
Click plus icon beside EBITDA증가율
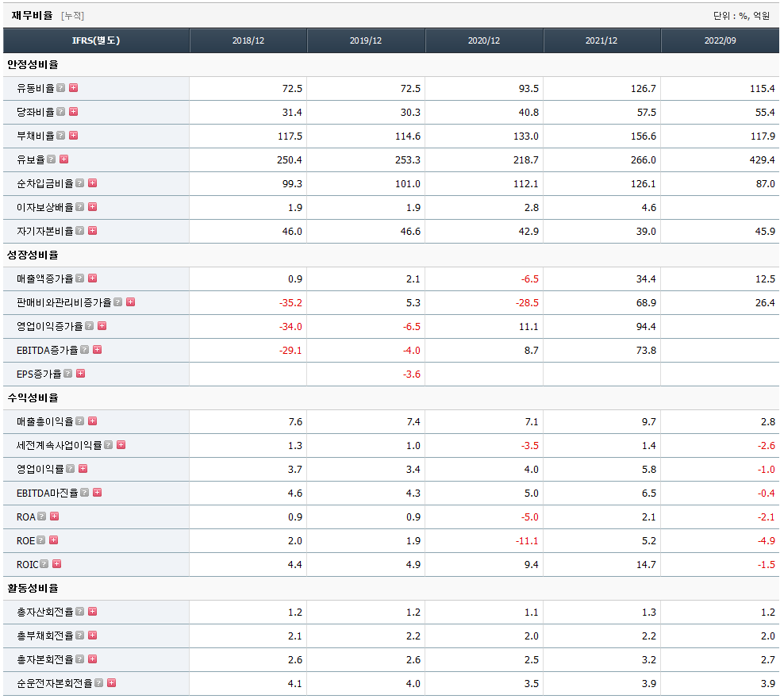pyautogui.click(x=98, y=349)
